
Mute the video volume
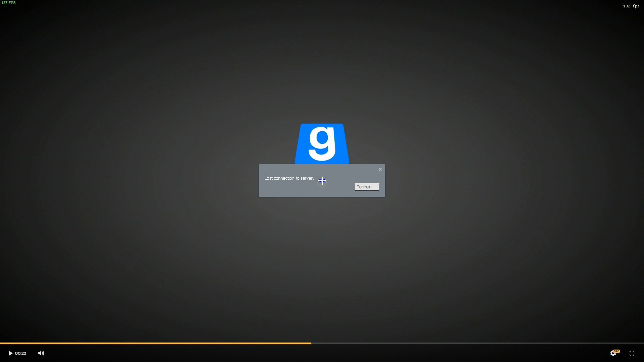pyautogui.click(x=41, y=353)
